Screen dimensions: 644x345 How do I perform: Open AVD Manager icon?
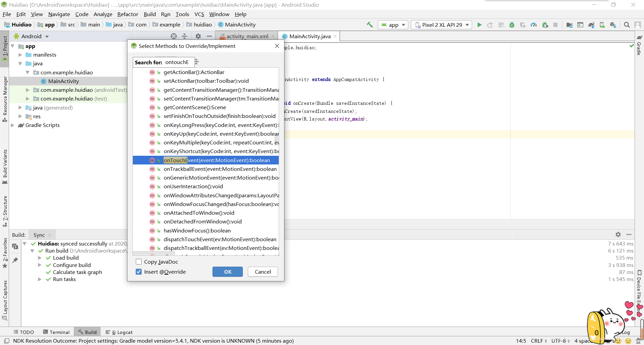point(602,25)
